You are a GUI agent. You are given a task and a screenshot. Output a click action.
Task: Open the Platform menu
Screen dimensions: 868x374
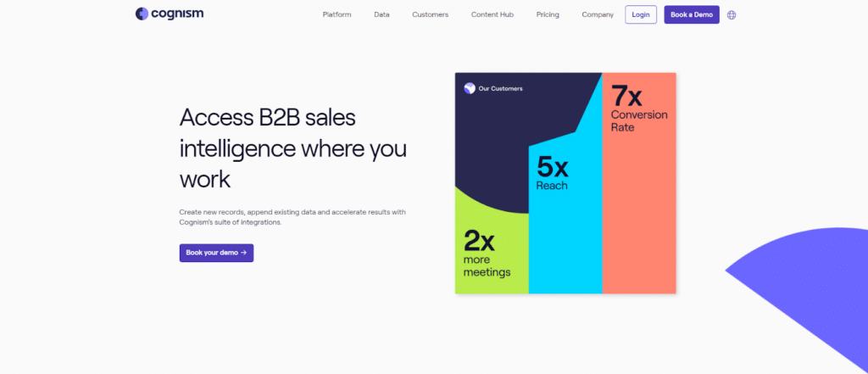click(x=337, y=15)
